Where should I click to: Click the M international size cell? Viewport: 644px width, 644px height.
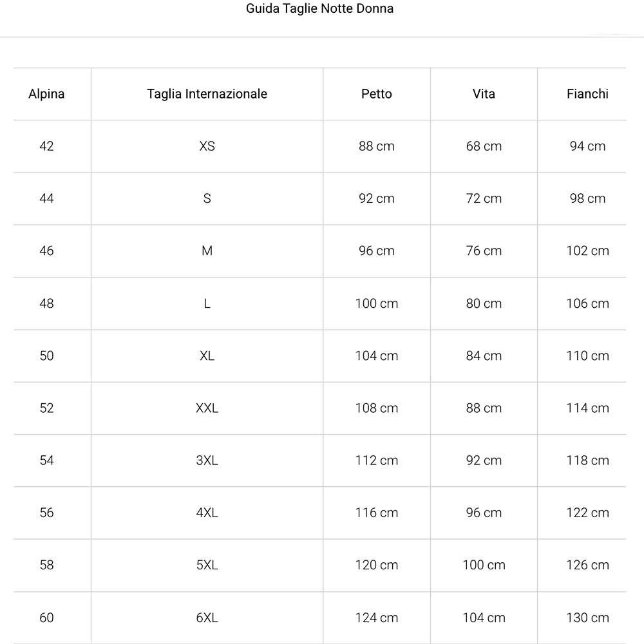pos(207,251)
